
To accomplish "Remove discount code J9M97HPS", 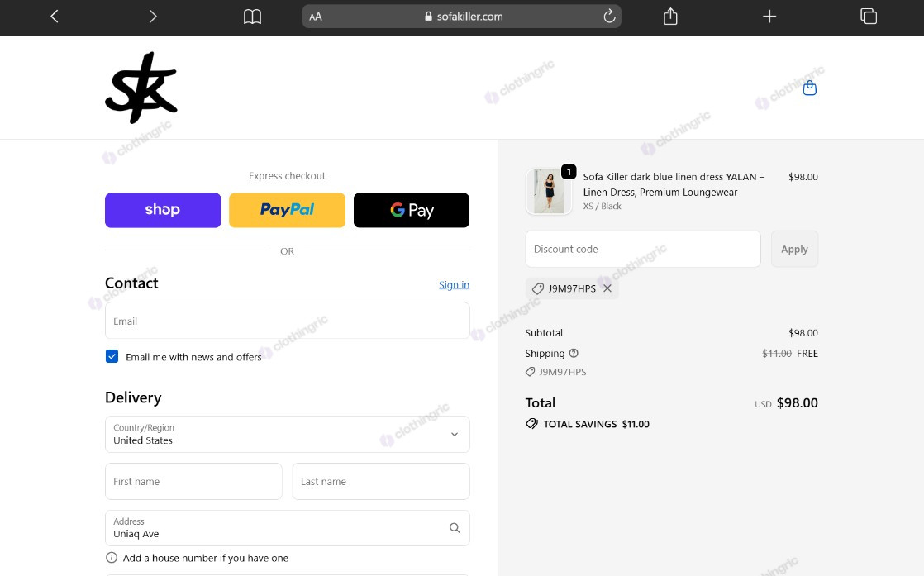I will pyautogui.click(x=607, y=288).
